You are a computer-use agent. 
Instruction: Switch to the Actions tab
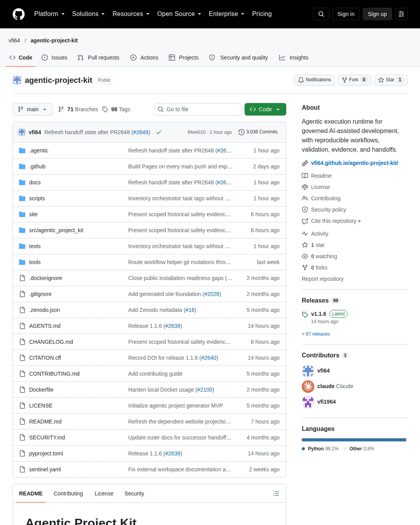point(144,58)
